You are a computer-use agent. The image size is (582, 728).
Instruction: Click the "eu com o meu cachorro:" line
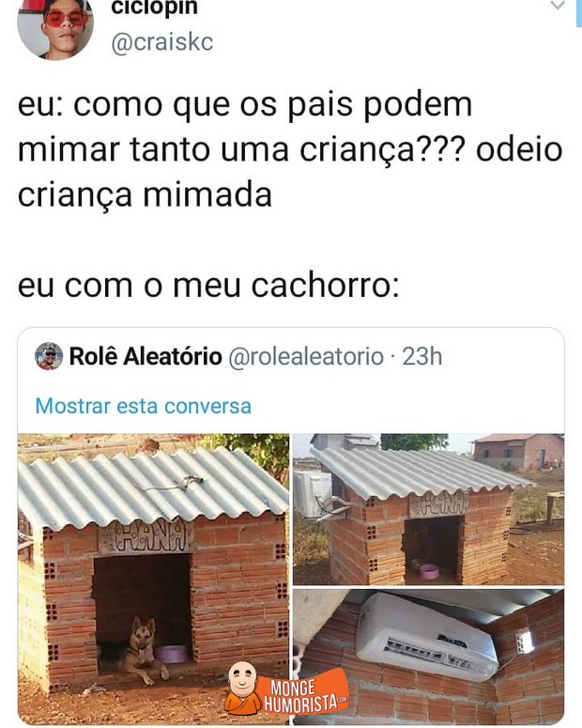coord(208,286)
